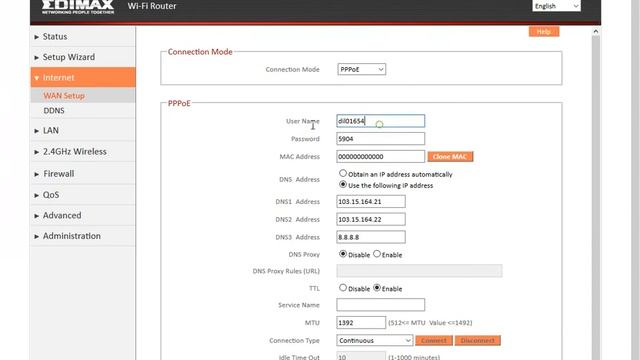Click the Help button
Screen dimensions: 640x360
tap(544, 32)
